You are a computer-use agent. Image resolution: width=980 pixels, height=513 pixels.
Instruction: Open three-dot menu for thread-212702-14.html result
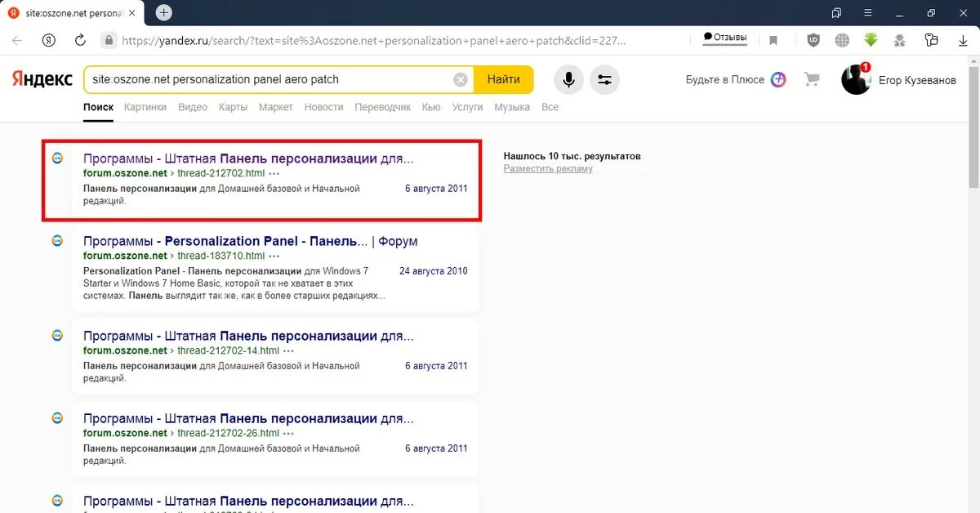[x=289, y=351]
